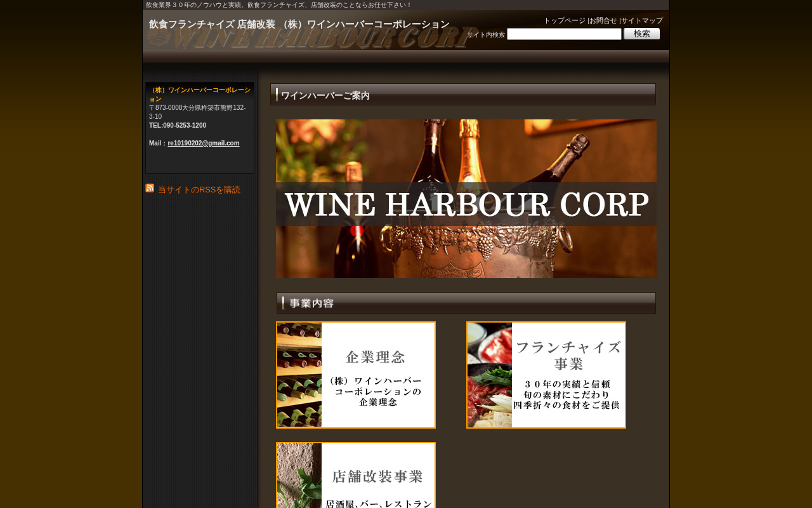Click the tagline text at page top

coord(278,5)
